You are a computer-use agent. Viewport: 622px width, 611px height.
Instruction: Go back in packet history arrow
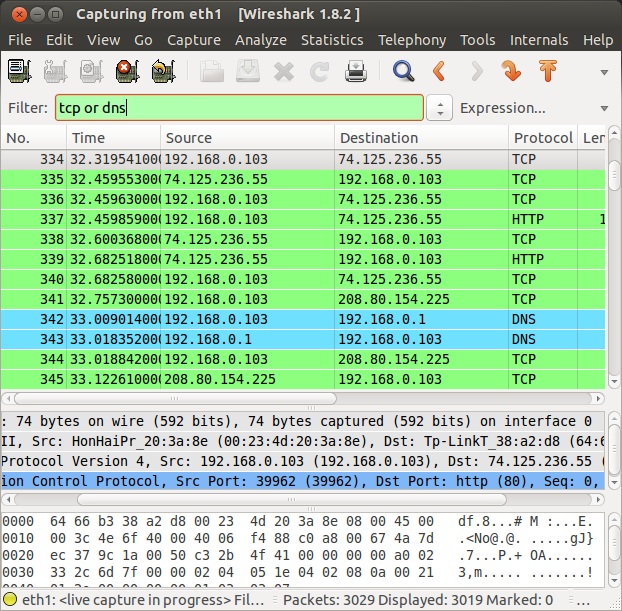(440, 71)
